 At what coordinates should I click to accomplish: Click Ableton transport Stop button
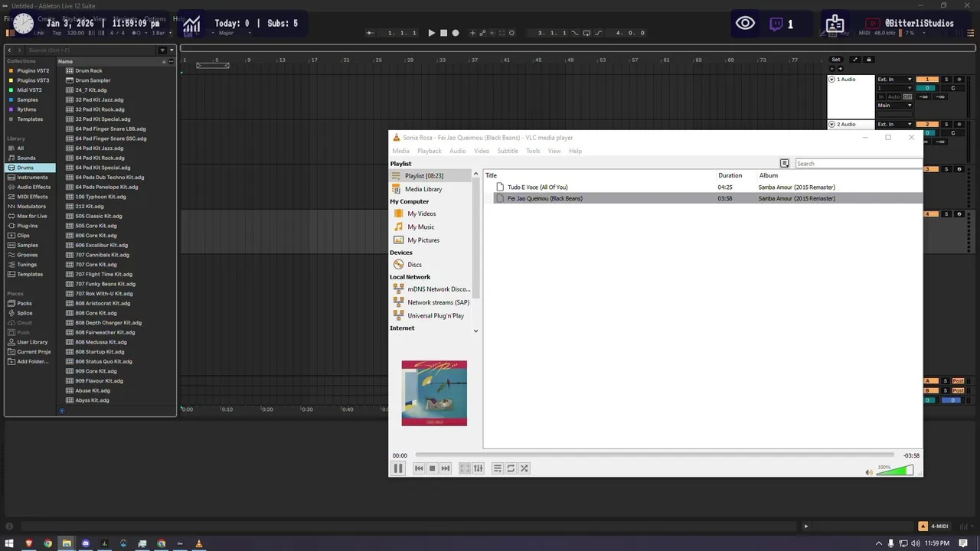pyautogui.click(x=443, y=33)
